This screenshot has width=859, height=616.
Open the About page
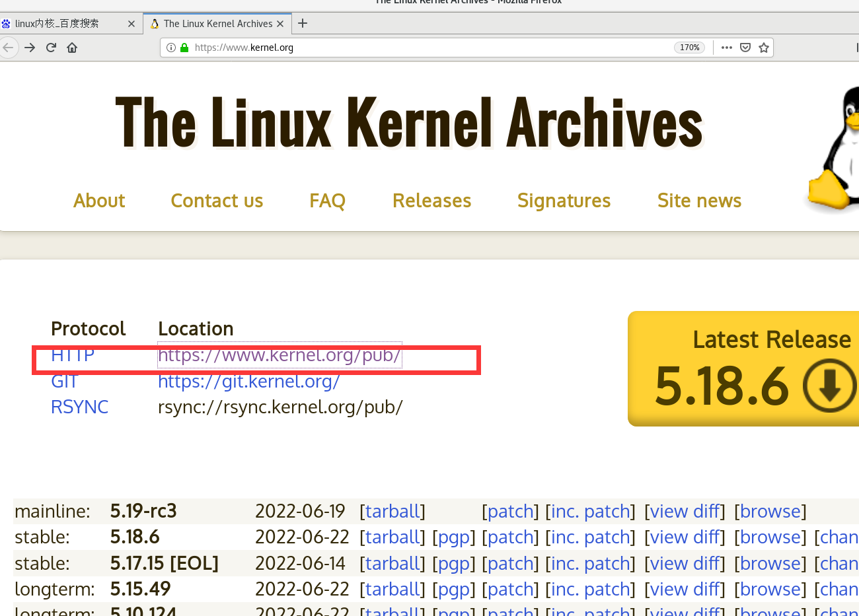click(x=99, y=201)
